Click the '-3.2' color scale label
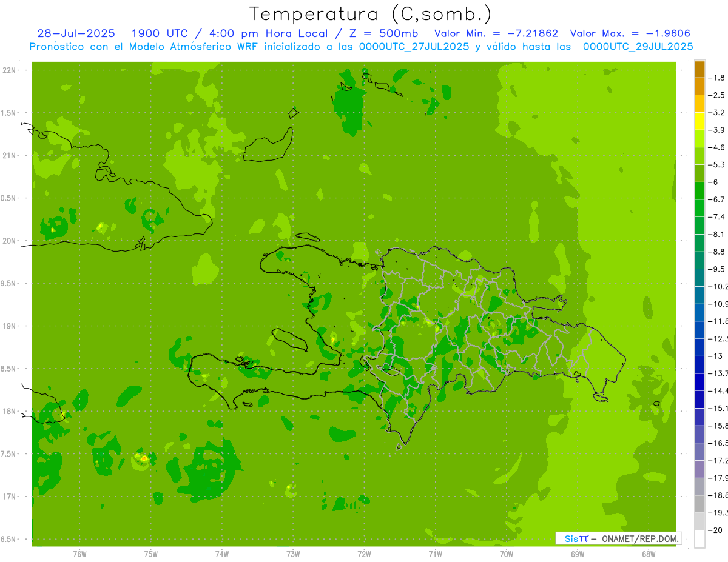728x562 pixels. click(x=716, y=113)
